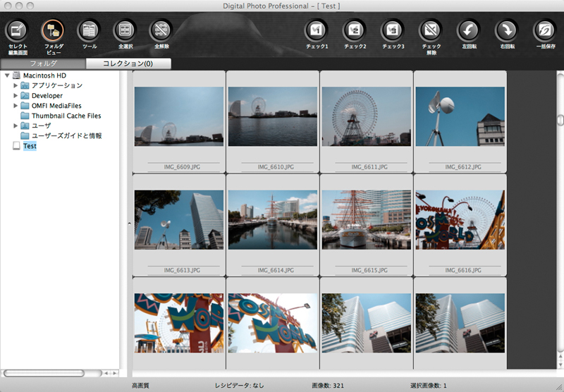Click the 高画質 status text
This screenshot has height=392, width=564.
pos(140,386)
